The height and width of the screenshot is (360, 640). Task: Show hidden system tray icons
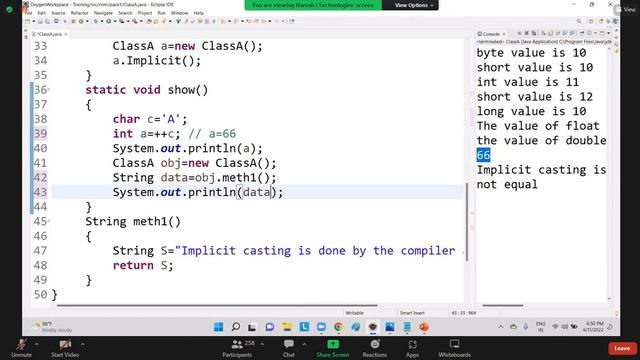pyautogui.click(x=501, y=327)
